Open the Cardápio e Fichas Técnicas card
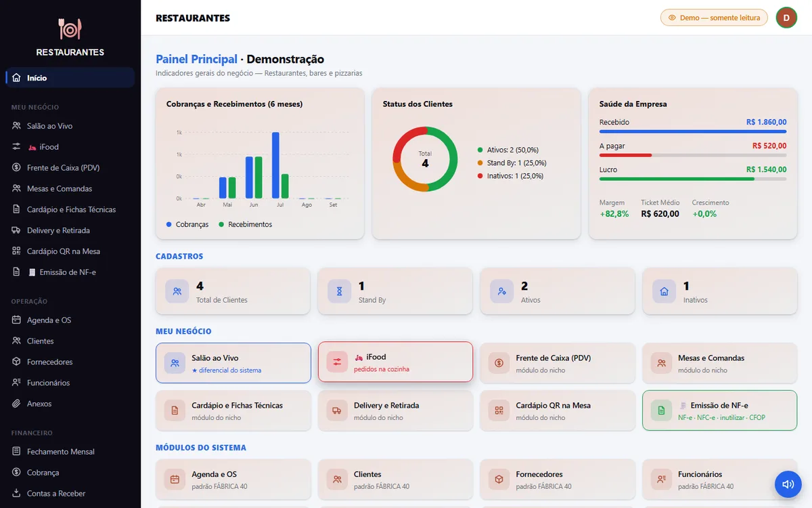812x508 pixels. coord(233,410)
